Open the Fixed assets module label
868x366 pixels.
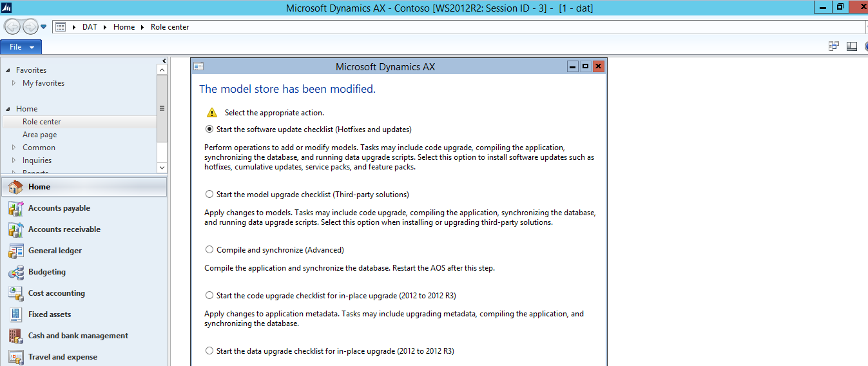50,314
